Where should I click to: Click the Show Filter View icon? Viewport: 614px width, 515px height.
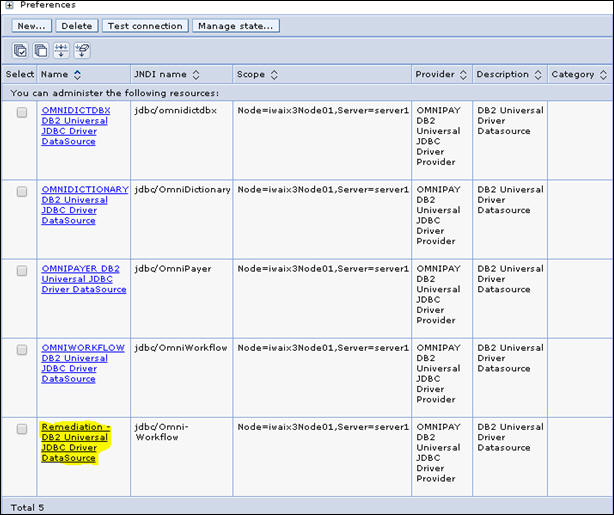pyautogui.click(x=61, y=51)
